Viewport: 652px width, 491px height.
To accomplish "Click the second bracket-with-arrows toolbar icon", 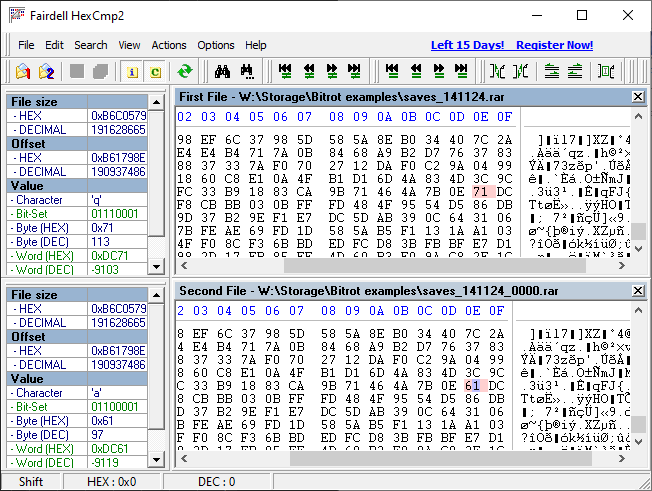I will pyautogui.click(x=520, y=71).
